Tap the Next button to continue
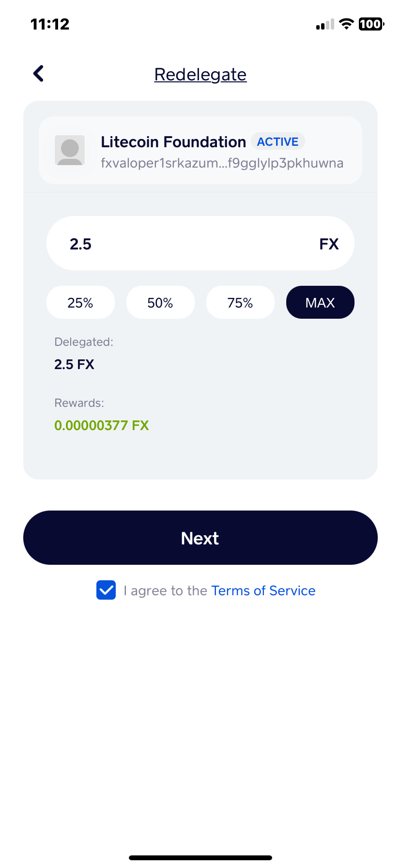The height and width of the screenshot is (868, 401). 200,538
